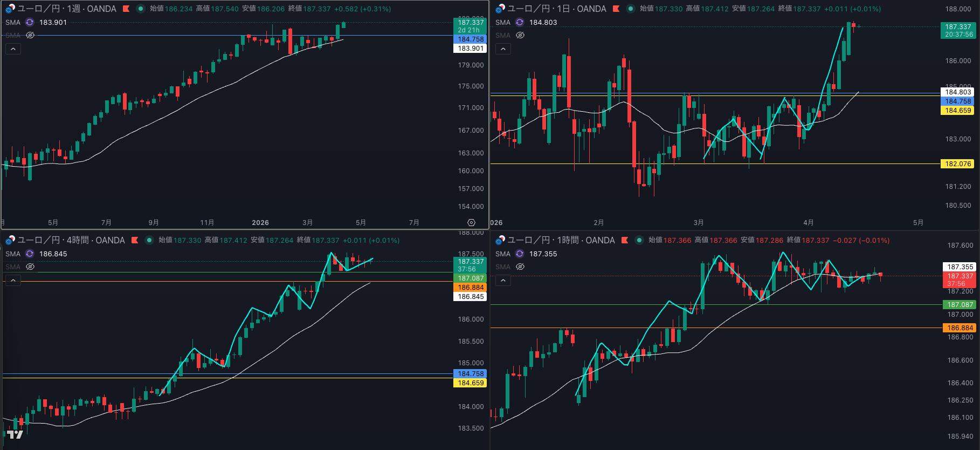The height and width of the screenshot is (450, 980).
Task: Click the ユーロ/円 4時間 symbol title
Action: coord(71,240)
